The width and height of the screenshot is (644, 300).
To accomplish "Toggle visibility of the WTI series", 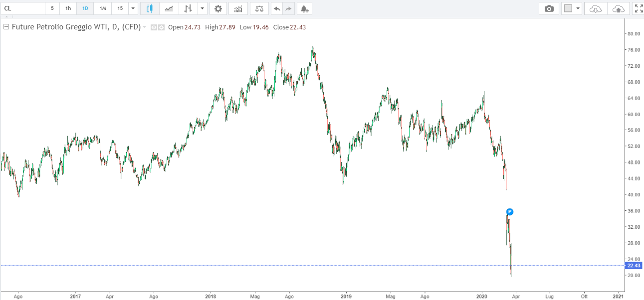I will tap(154, 27).
